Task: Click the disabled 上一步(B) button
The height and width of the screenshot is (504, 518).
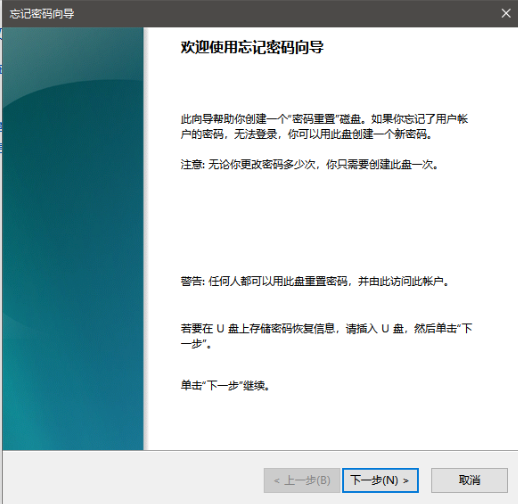Action: [302, 480]
